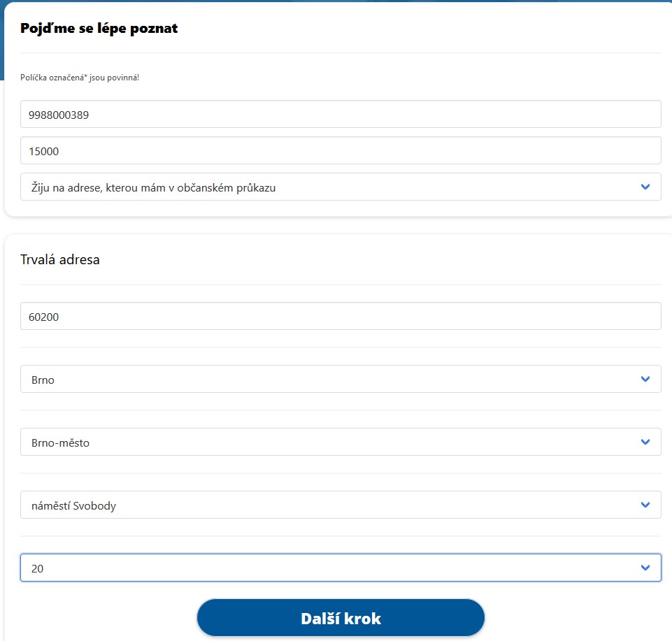
Task: Click the divider line under 'Trvalá adresa'
Action: coord(341,285)
